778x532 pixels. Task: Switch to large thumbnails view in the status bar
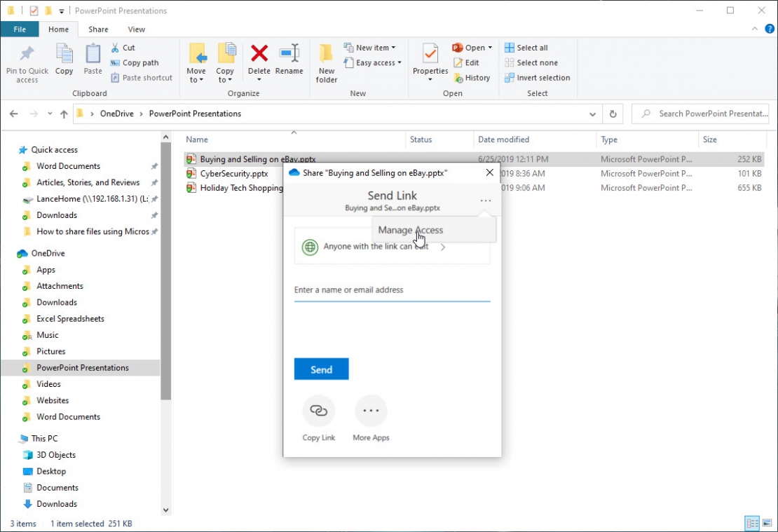[767, 524]
